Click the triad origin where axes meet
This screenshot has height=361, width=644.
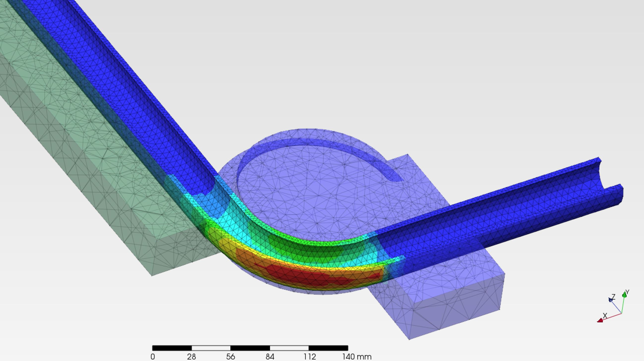click(621, 313)
